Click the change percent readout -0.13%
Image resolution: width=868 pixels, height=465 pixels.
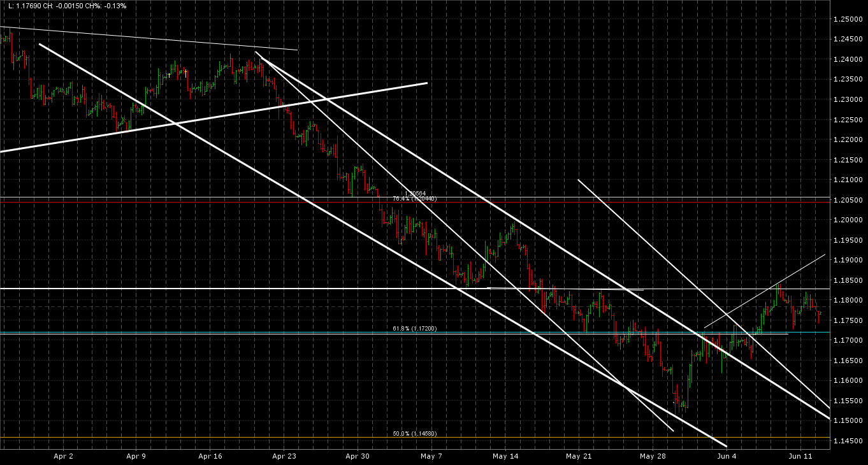[116, 6]
